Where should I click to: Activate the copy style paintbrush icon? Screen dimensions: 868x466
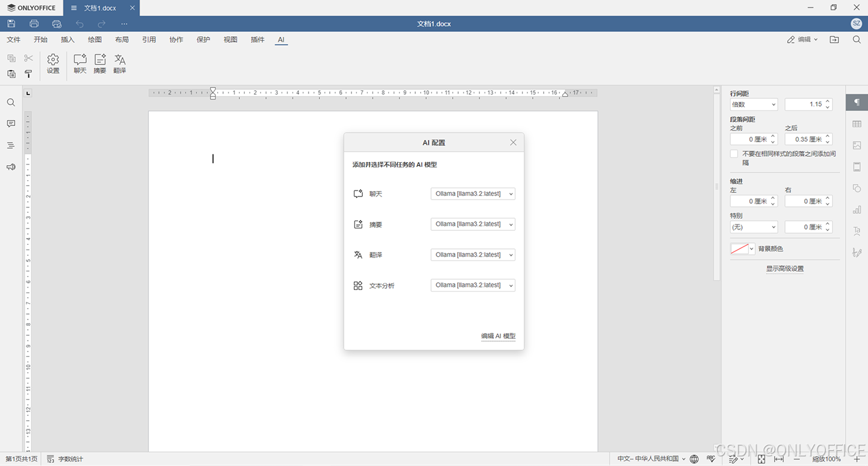(x=28, y=74)
